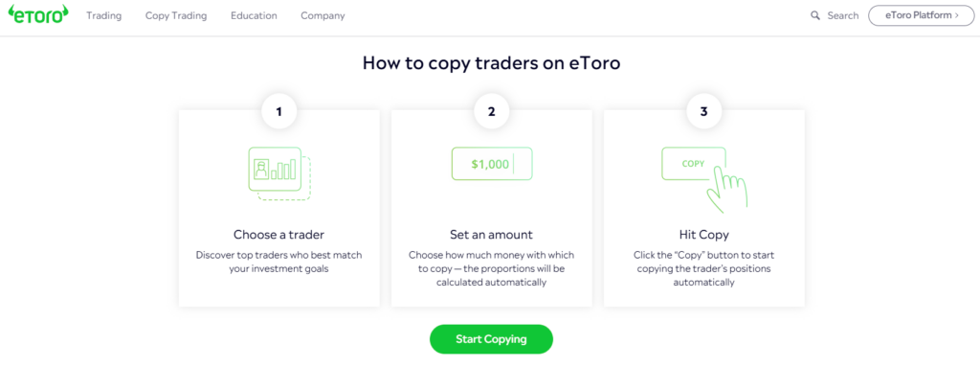Click the $1,000 amount field illustration

point(492,164)
